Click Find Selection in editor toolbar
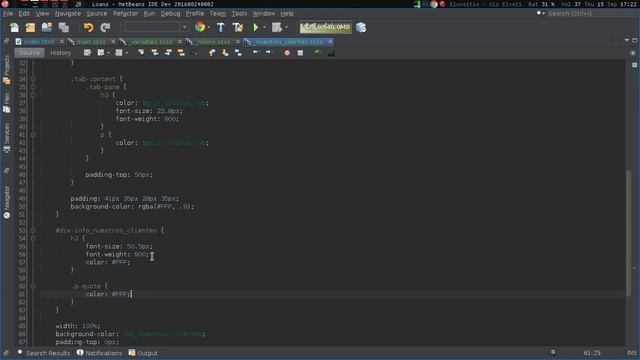640x360 pixels. (x=141, y=53)
